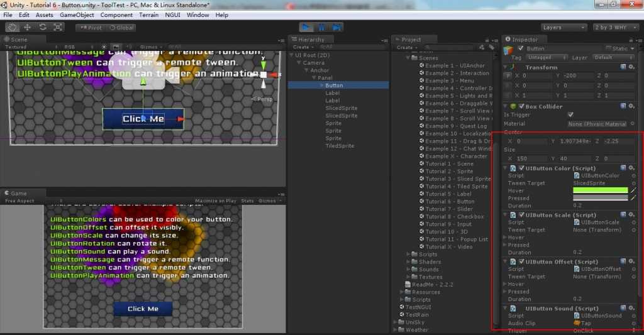Screen dimensions: 644x335
Task: Toggle the Static checkbox in Inspector
Action: [x=609, y=48]
